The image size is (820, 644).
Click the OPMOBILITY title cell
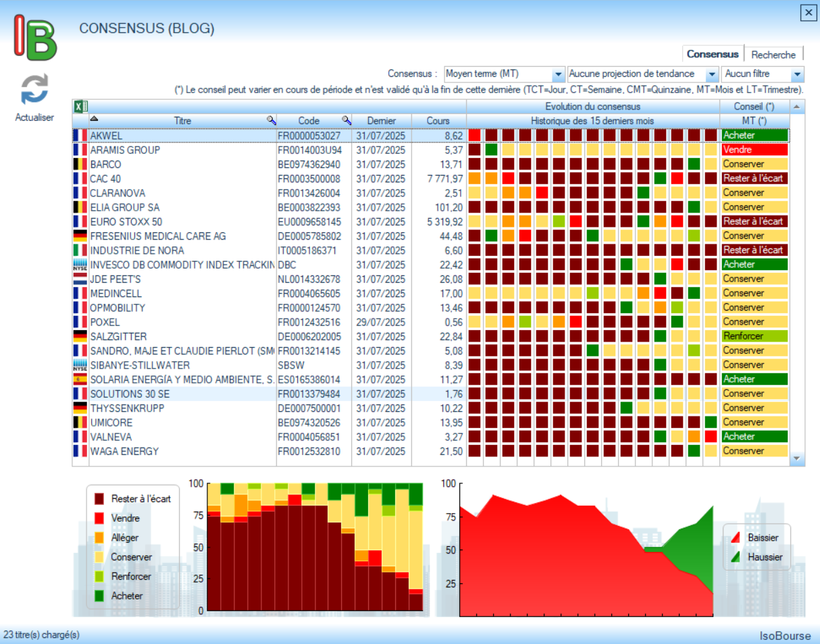point(182,308)
